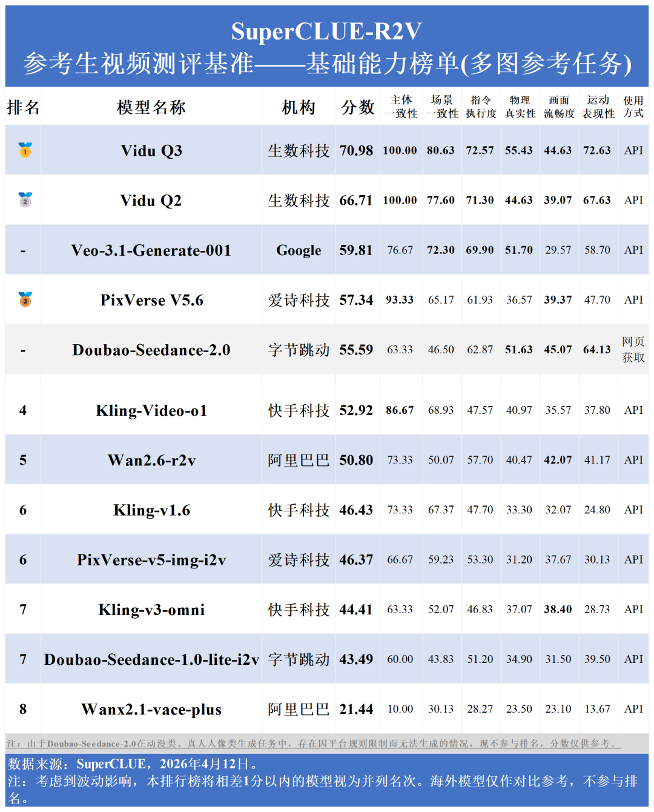The image size is (654, 812).
Task: Select the 使用方式 column header
Action: click(633, 107)
